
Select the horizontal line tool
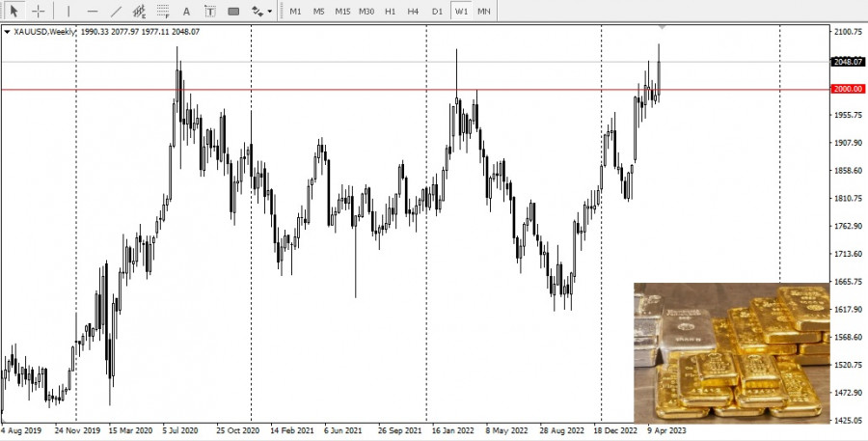click(93, 11)
